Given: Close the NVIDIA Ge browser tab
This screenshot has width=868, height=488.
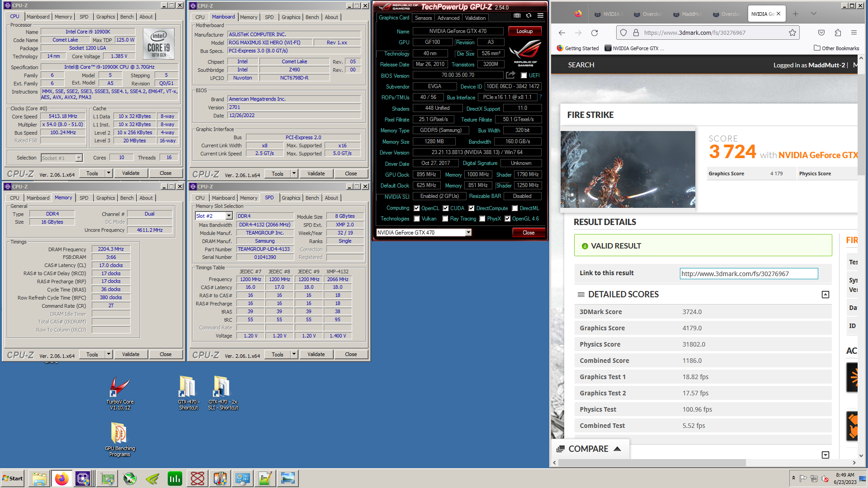Looking at the screenshot, I should point(778,14).
